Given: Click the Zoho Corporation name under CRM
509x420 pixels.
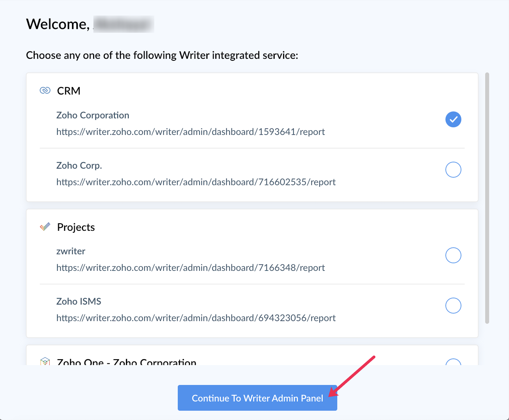Looking at the screenshot, I should click(x=93, y=115).
